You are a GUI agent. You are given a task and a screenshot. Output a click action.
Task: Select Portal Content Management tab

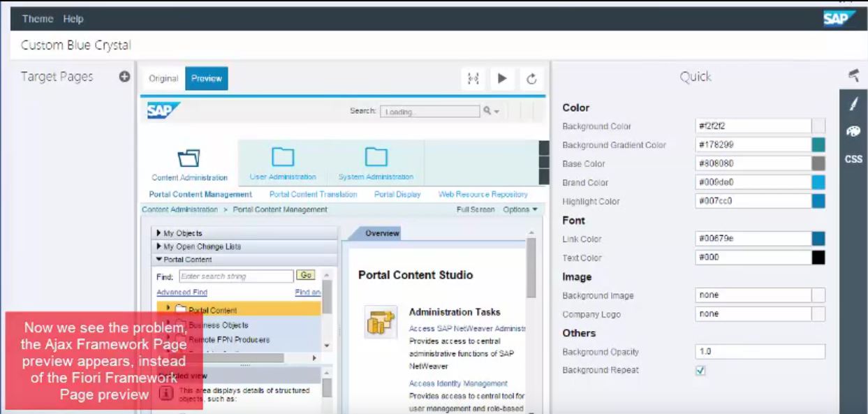(x=200, y=195)
